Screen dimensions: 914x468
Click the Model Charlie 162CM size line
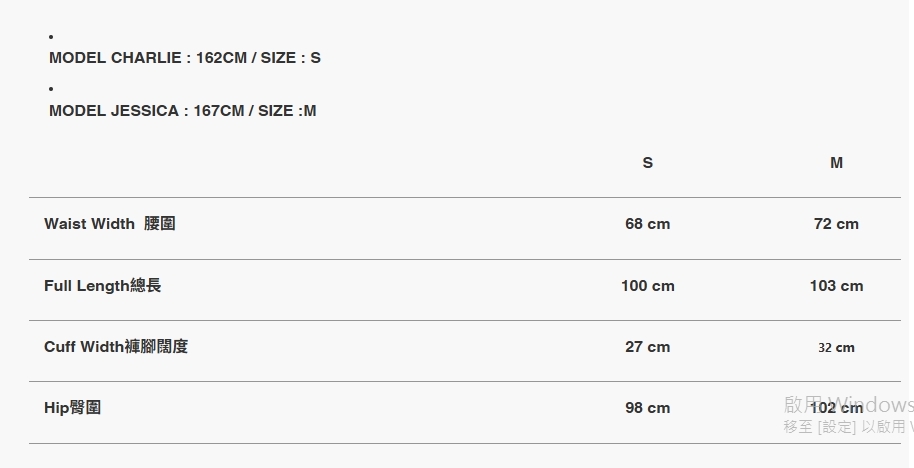[185, 58]
